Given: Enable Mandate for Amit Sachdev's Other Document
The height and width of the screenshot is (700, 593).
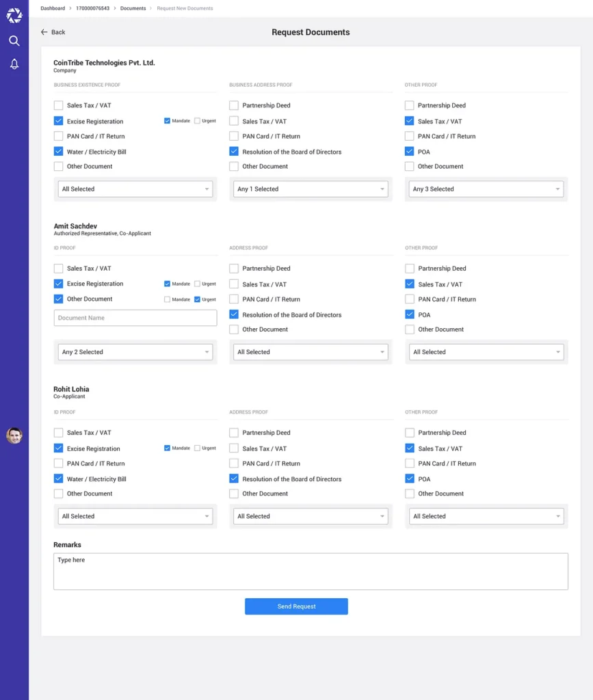Looking at the screenshot, I should click(168, 299).
